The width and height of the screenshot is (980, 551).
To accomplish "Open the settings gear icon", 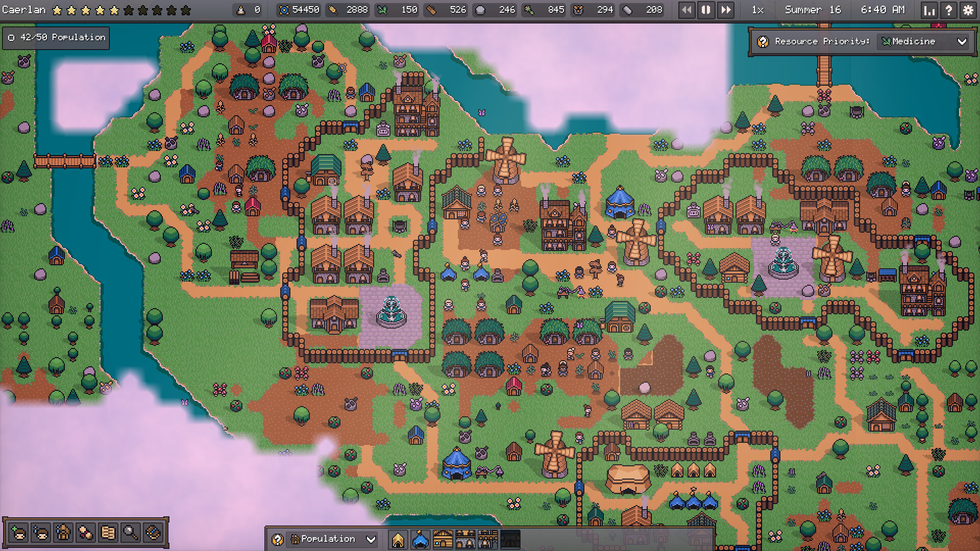I will tap(968, 10).
